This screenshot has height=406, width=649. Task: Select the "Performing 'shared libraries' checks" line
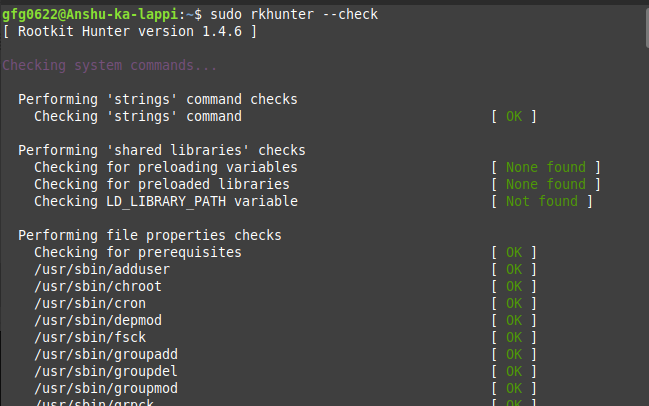click(162, 150)
